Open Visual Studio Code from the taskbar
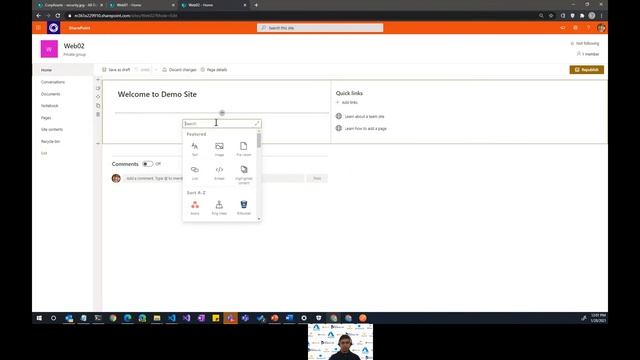 point(171,318)
